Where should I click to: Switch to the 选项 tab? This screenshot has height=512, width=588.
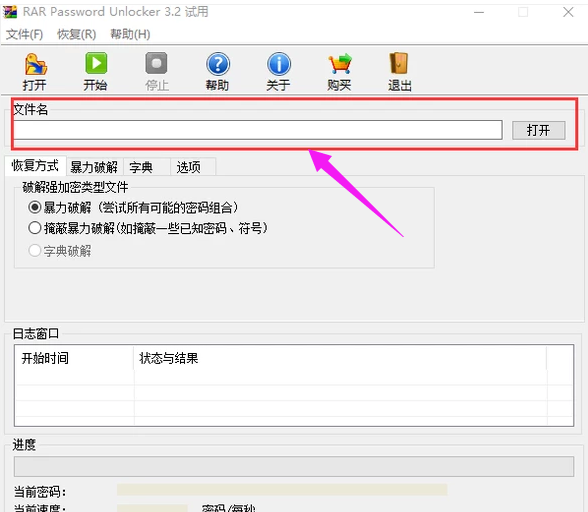[193, 167]
